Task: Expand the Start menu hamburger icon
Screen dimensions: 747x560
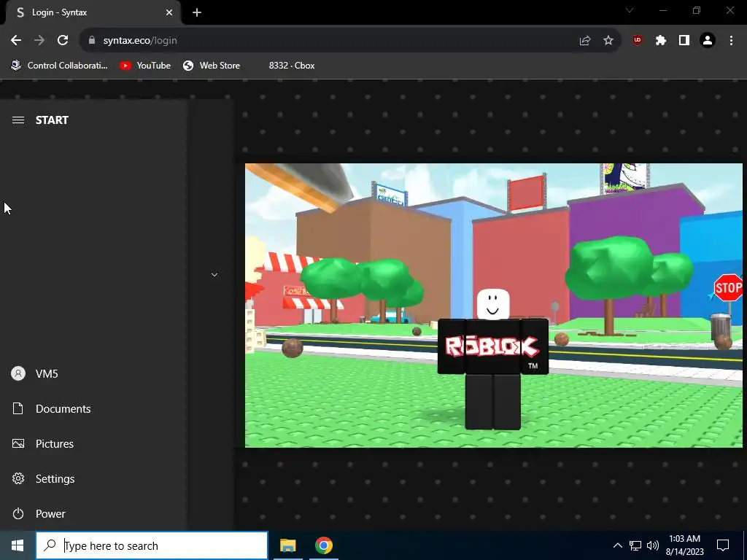Action: point(18,120)
